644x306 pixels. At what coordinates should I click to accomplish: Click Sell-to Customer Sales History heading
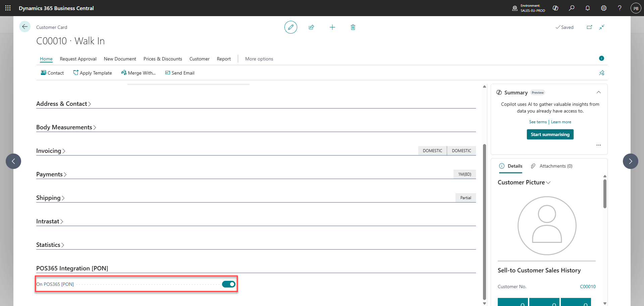(x=539, y=270)
